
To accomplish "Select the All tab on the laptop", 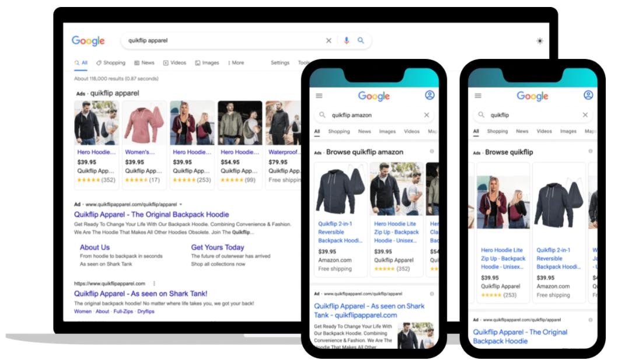I will point(81,62).
